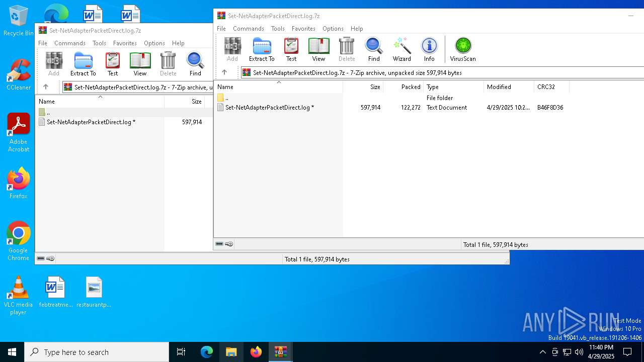644x362 pixels.
Task: Click the drive icon in the back status bar
Action: pos(41,258)
